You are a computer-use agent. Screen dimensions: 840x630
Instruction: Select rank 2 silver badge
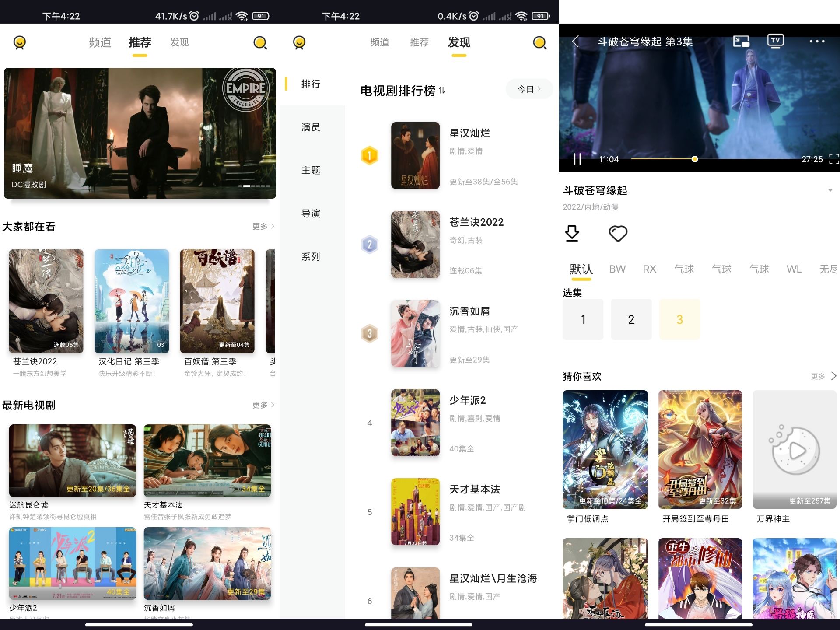coord(370,245)
